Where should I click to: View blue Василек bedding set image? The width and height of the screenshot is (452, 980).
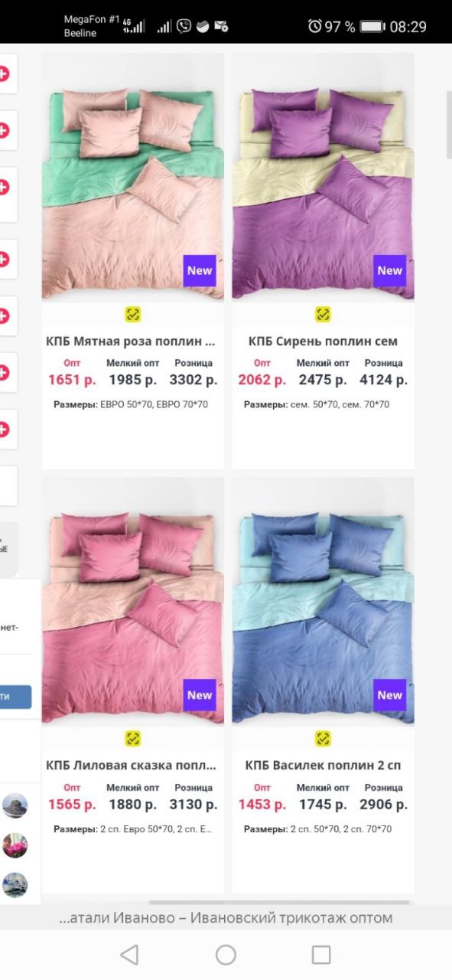323,601
